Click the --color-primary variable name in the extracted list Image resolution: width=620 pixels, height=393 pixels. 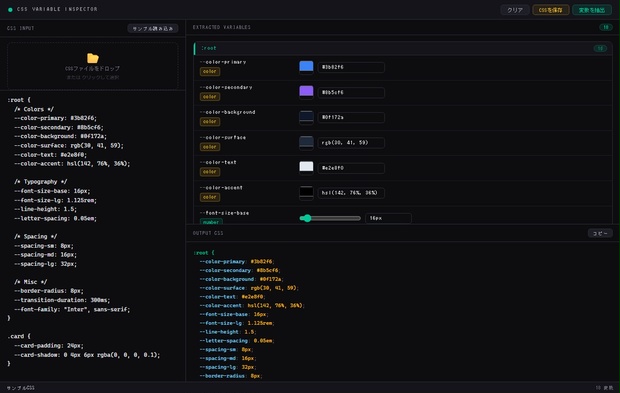pyautogui.click(x=223, y=62)
